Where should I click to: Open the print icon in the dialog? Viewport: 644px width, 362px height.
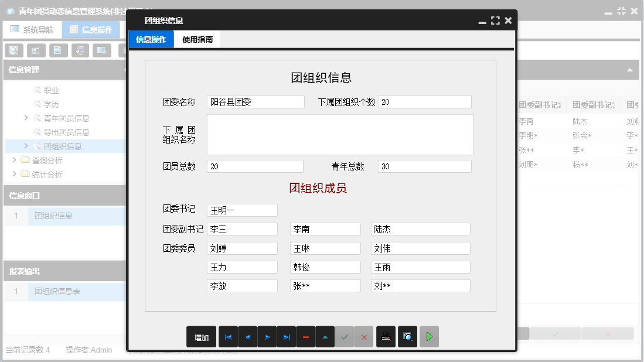click(386, 337)
